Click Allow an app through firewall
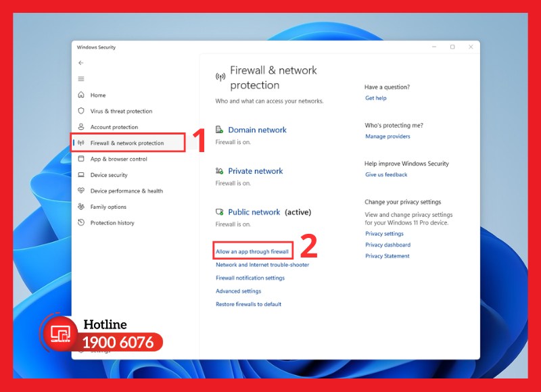 [252, 251]
